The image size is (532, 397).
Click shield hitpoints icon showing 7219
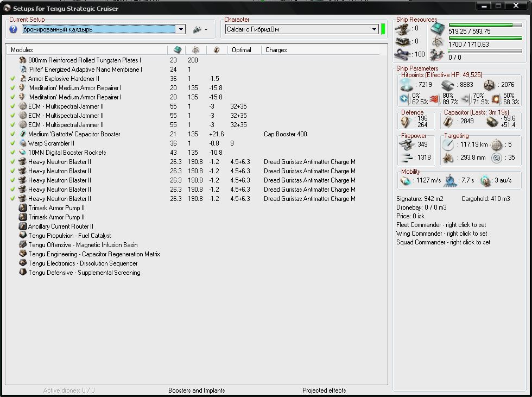(x=406, y=85)
